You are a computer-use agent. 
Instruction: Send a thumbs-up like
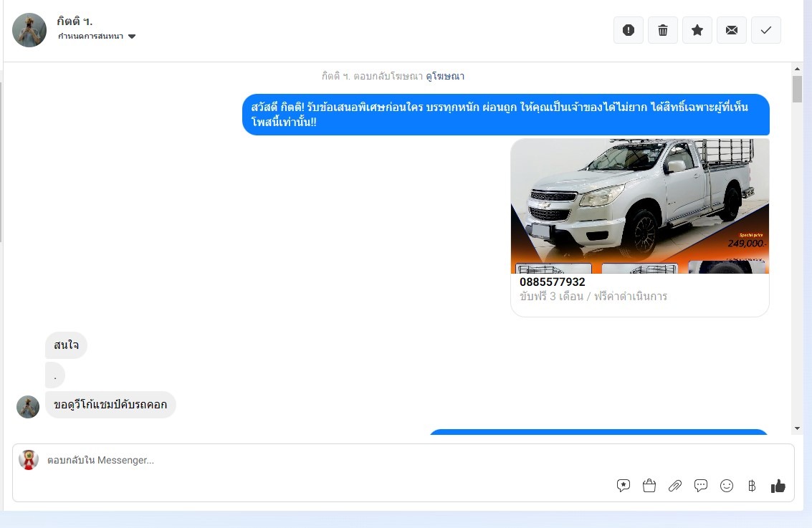(778, 486)
